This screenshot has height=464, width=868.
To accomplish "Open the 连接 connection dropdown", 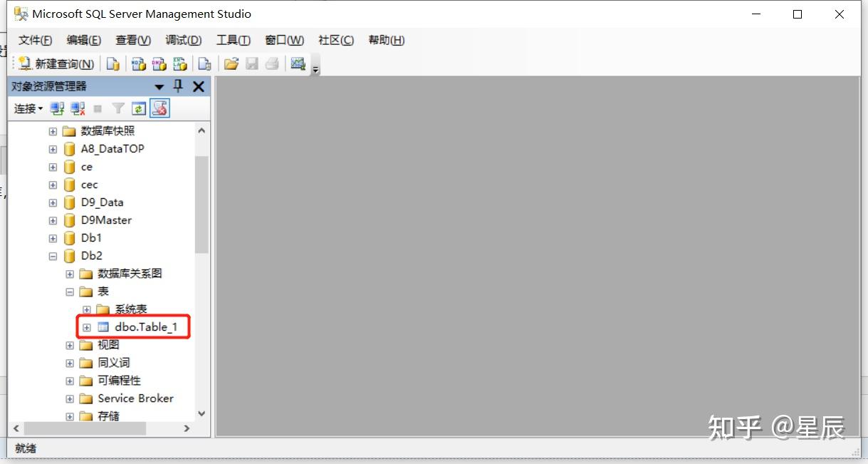I will tap(27, 108).
